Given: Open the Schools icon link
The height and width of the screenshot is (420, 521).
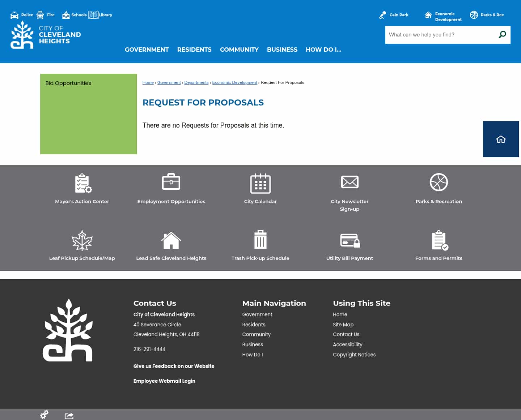Looking at the screenshot, I should click(x=66, y=15).
